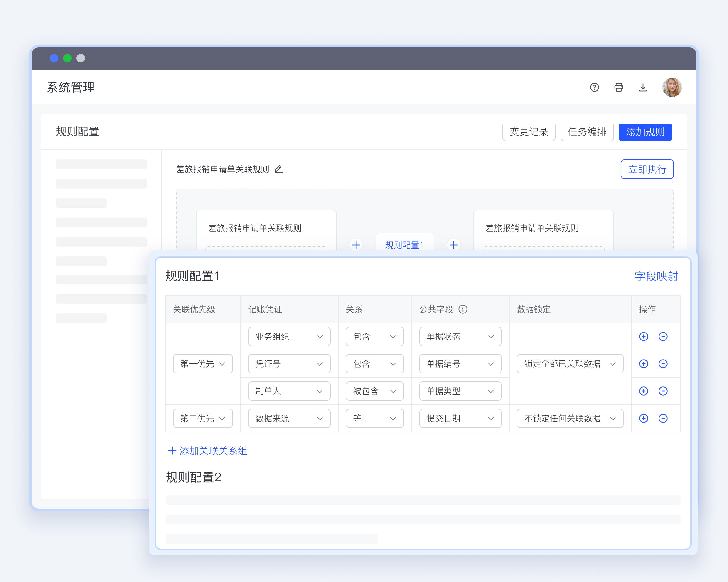Click the print icon in header
Image resolution: width=728 pixels, height=582 pixels.
click(618, 87)
